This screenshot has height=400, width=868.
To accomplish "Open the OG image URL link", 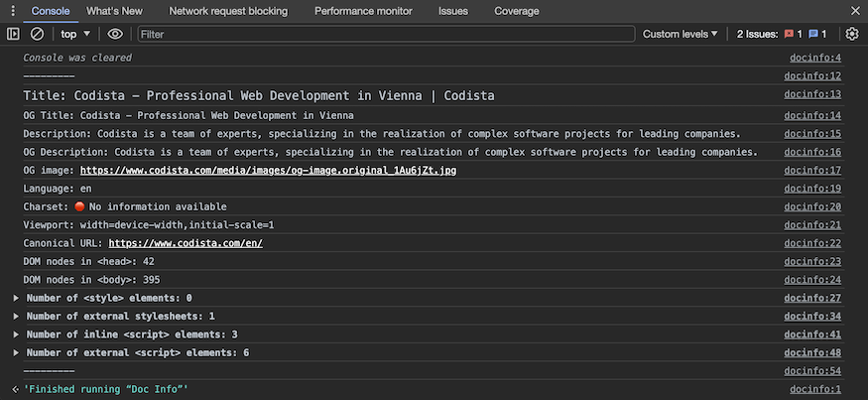I will pos(268,171).
